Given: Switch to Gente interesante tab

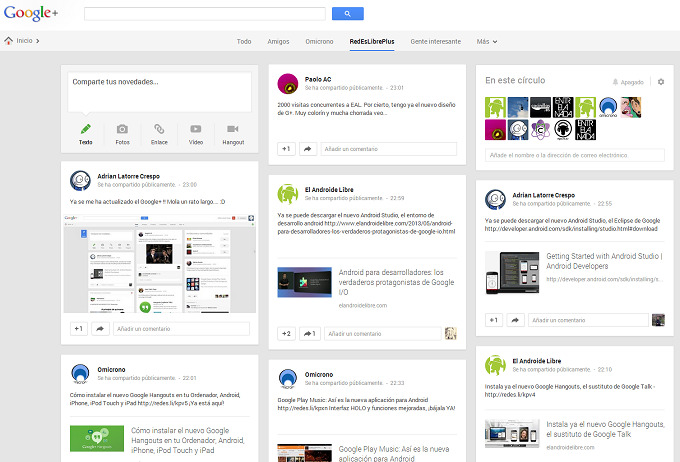Looking at the screenshot, I should 435,42.
